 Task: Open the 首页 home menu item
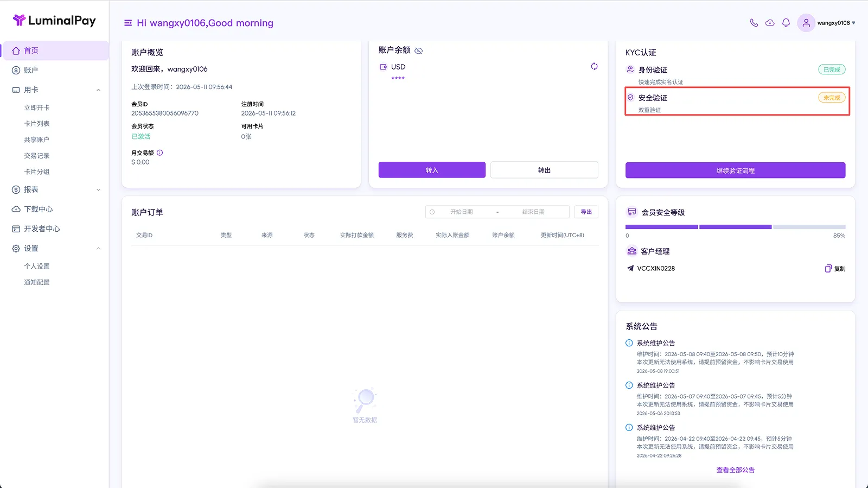click(56, 50)
